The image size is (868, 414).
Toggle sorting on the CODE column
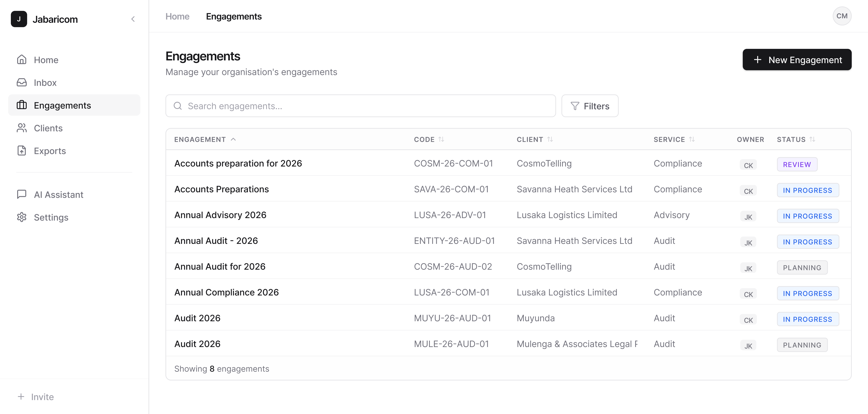(442, 139)
